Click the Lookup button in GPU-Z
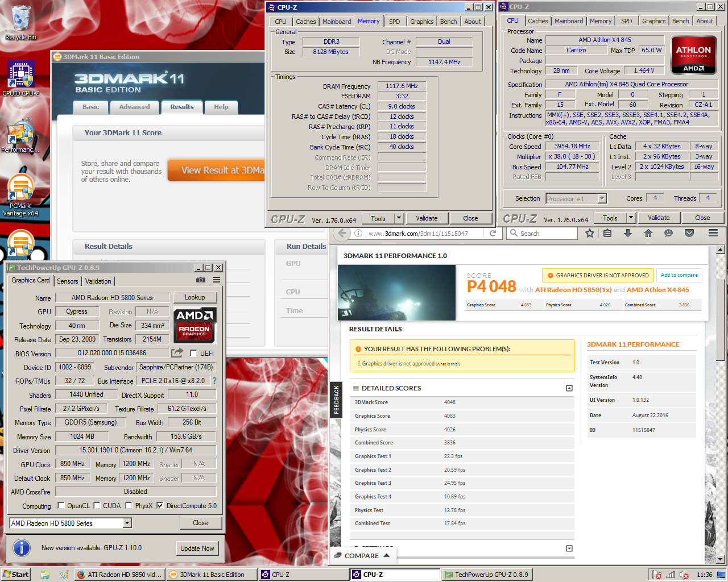 pyautogui.click(x=195, y=297)
